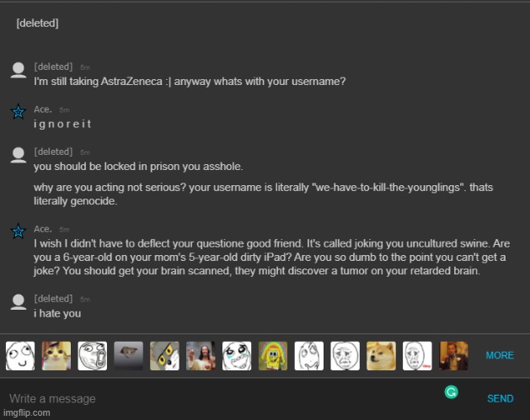Click the imgflip.com watermark link
The width and height of the screenshot is (530, 420).
[x=27, y=412]
